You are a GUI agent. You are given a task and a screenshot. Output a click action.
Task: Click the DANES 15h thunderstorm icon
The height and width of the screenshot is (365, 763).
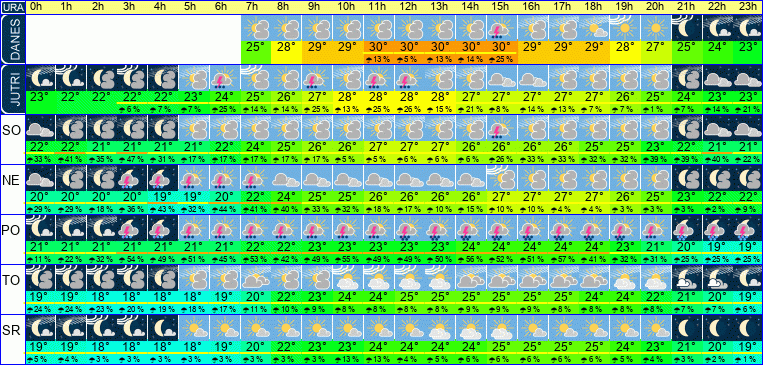pos(501,28)
